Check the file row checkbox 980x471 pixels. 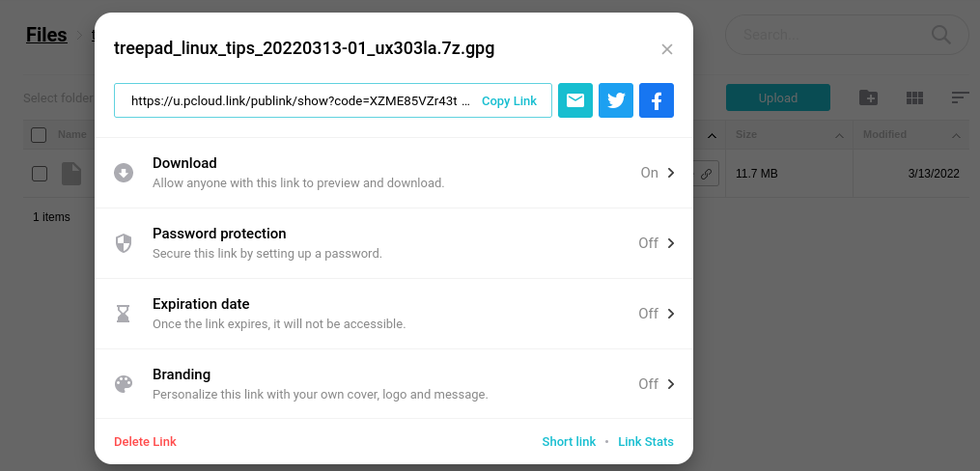coord(40,174)
